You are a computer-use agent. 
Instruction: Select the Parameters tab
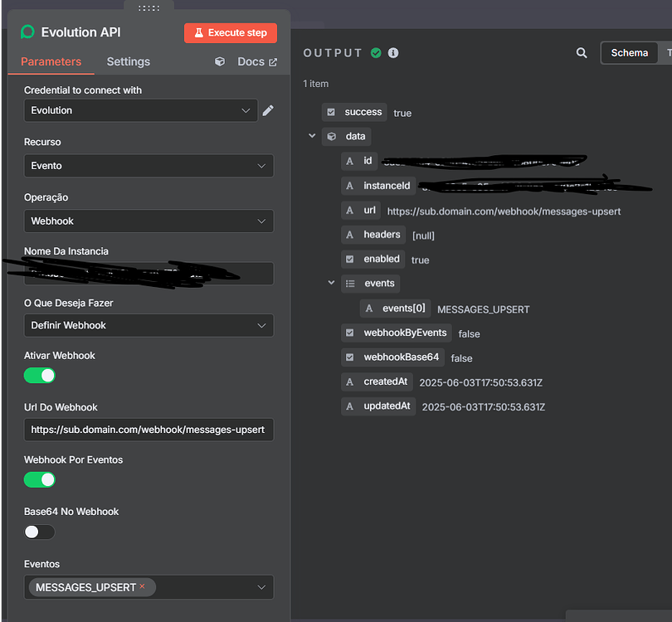[50, 61]
